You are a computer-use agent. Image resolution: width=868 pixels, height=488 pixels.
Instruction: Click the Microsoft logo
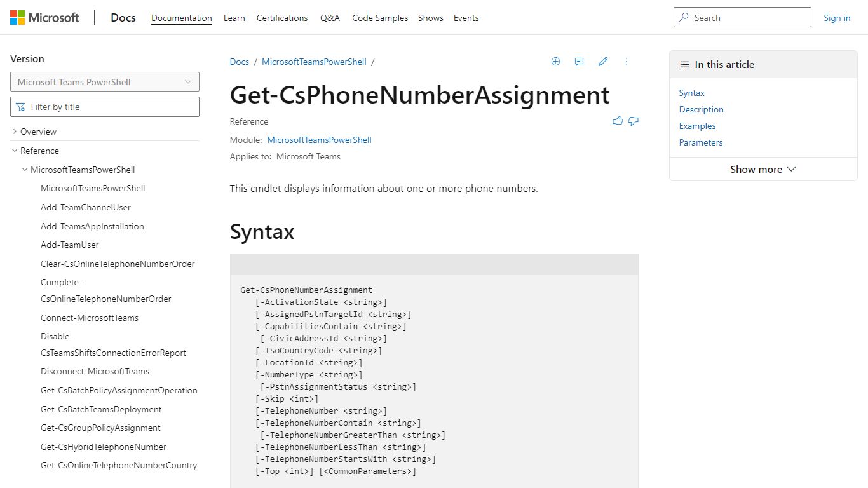(x=44, y=18)
